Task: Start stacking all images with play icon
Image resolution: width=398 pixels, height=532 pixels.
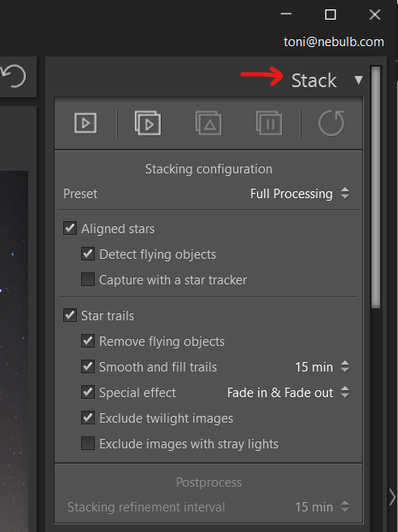Action: (148, 123)
